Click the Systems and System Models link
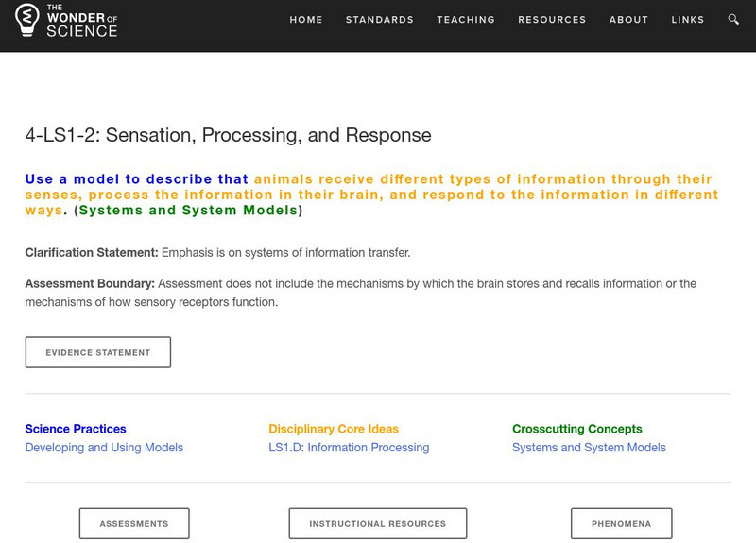The width and height of the screenshot is (756, 543). [589, 448]
